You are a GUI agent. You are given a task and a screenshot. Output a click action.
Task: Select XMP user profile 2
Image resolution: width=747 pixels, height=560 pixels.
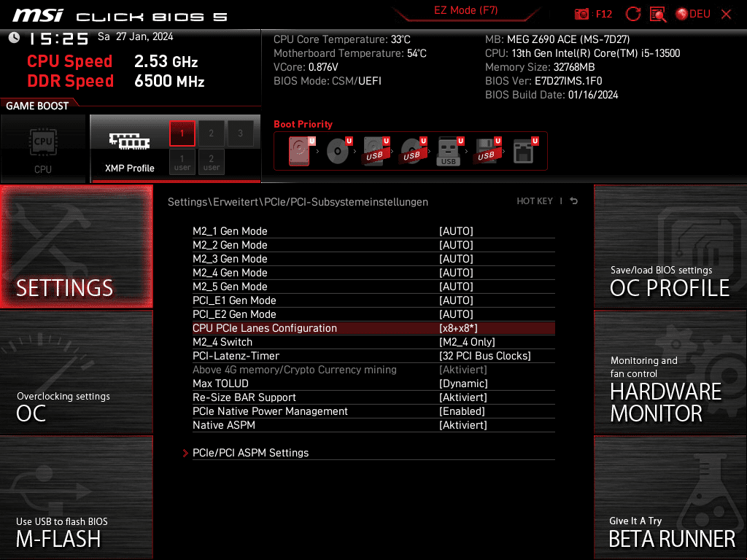tap(211, 162)
